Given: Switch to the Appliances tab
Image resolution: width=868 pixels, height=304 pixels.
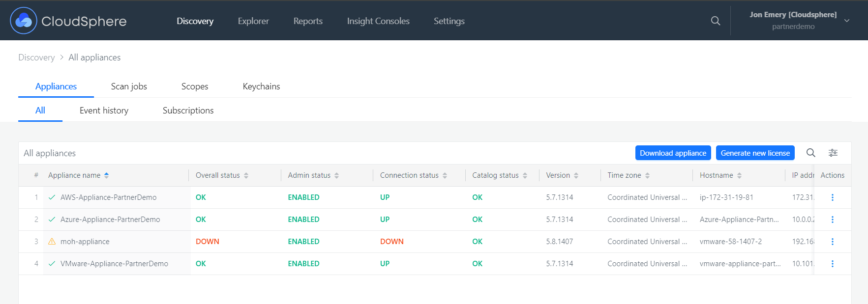Looking at the screenshot, I should coord(56,86).
